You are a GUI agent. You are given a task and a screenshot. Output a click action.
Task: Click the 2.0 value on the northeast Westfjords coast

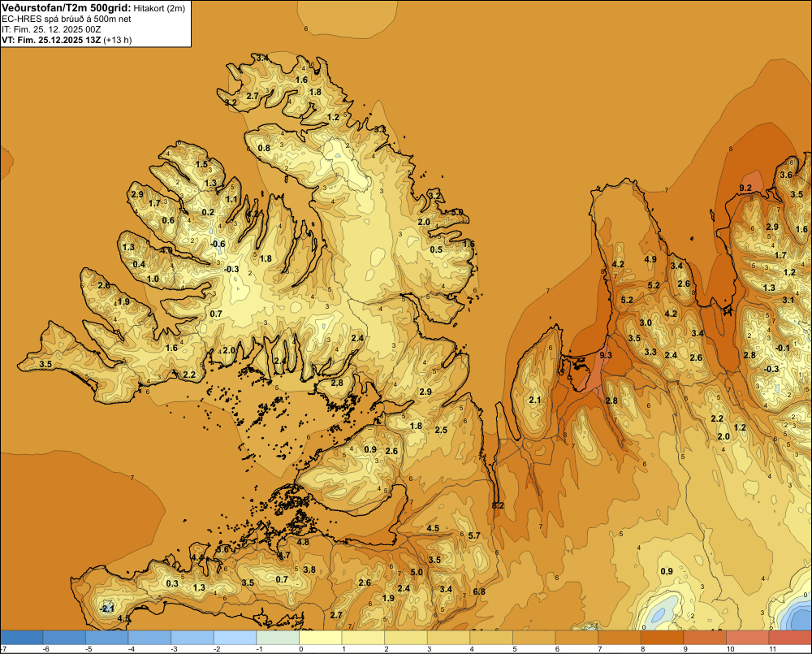424,222
